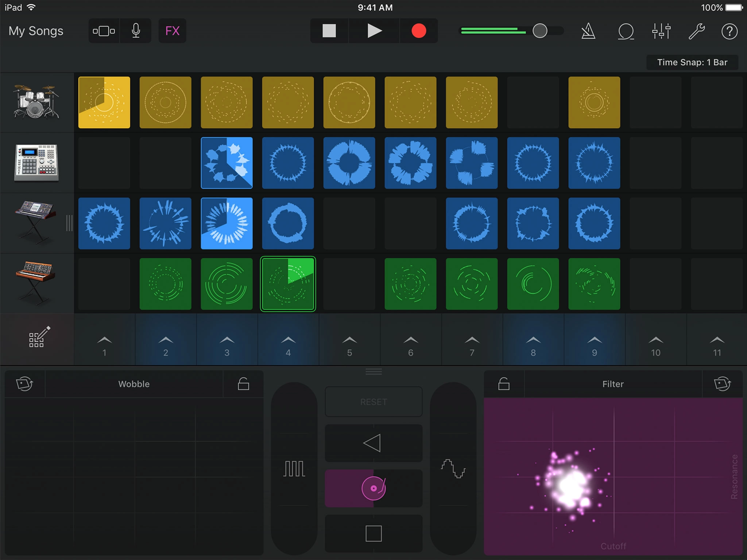This screenshot has width=747, height=560.
Task: Open song settings wrench icon
Action: coord(696,31)
